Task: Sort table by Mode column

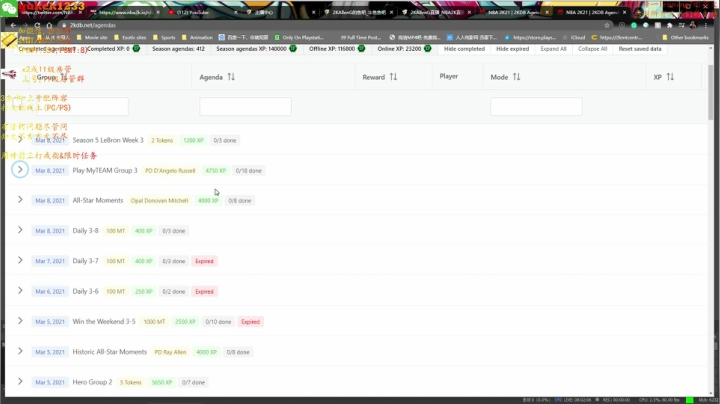Action: (x=517, y=77)
